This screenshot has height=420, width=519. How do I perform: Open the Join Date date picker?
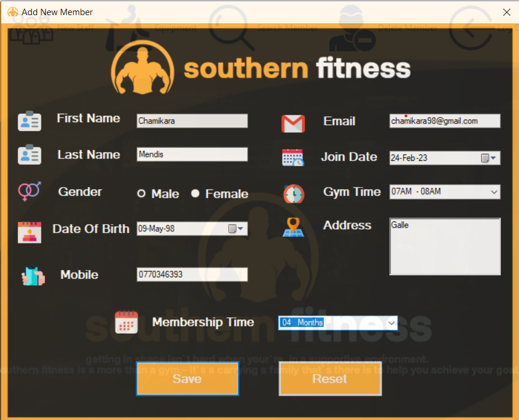492,158
